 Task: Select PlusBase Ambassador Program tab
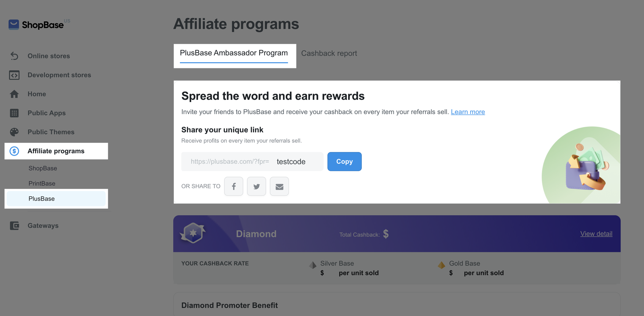pos(234,53)
